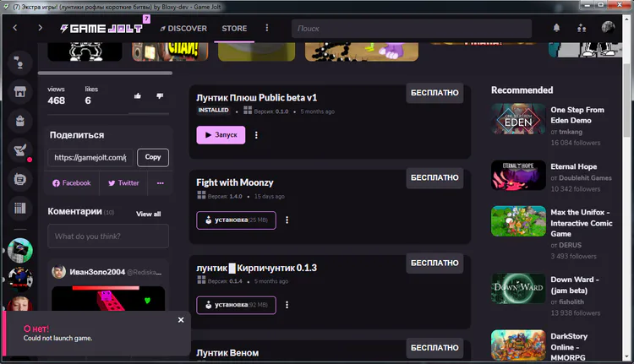Open notifications bell
The image size is (634, 364).
click(556, 28)
